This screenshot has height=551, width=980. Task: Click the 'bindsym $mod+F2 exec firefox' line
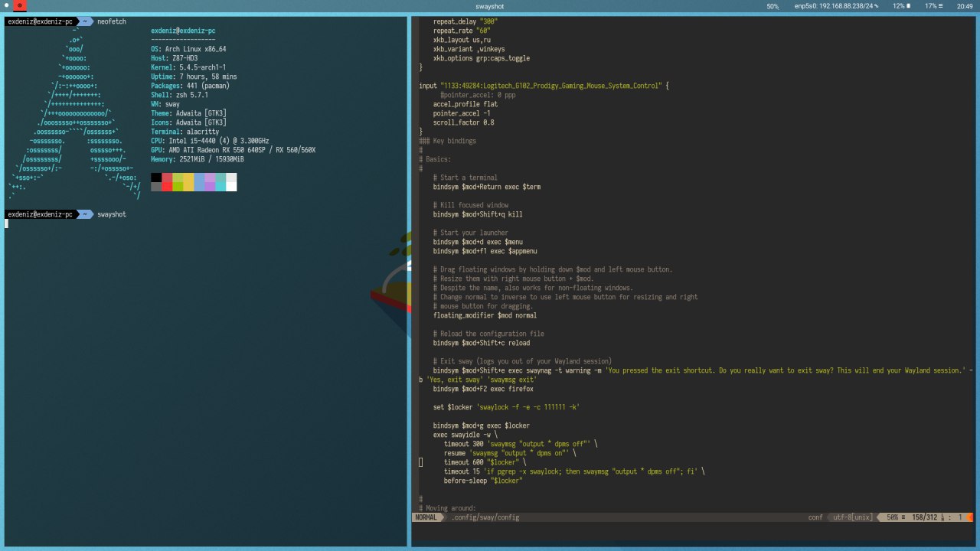pos(483,389)
